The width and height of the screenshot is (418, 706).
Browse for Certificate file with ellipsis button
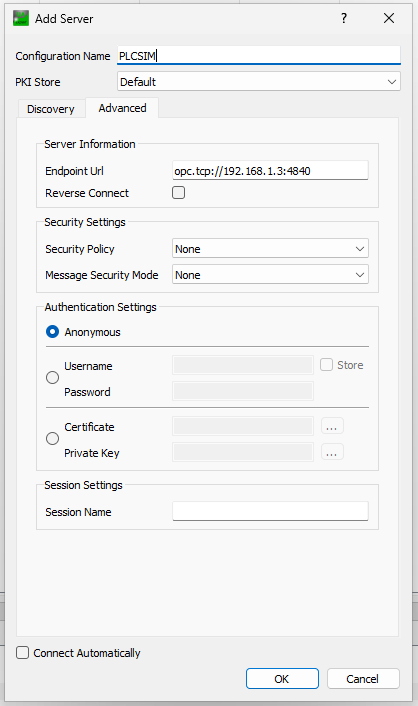(x=332, y=426)
